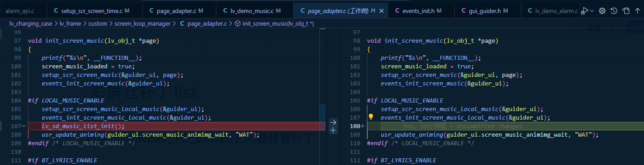
Task: Click lv_frame in the breadcrumb path
Action: tap(70, 23)
